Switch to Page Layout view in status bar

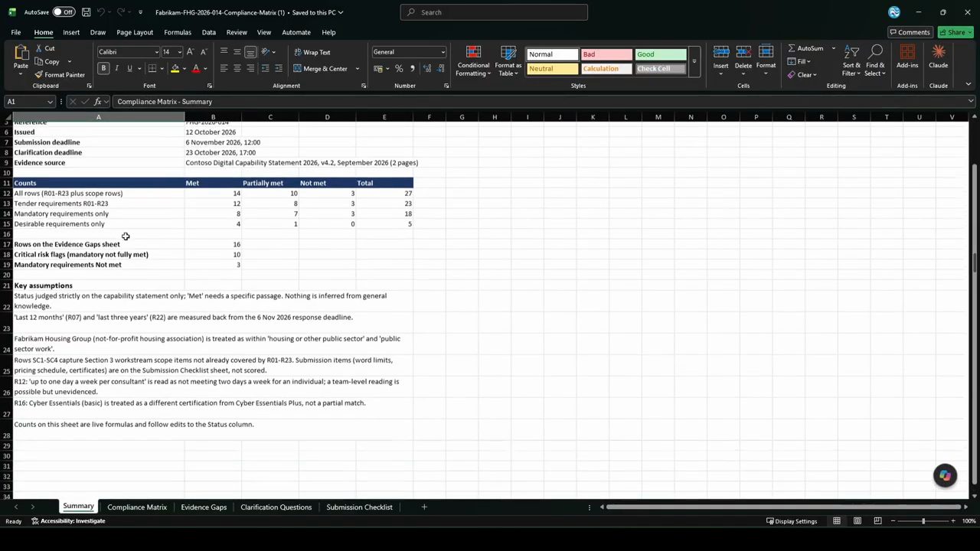(857, 521)
